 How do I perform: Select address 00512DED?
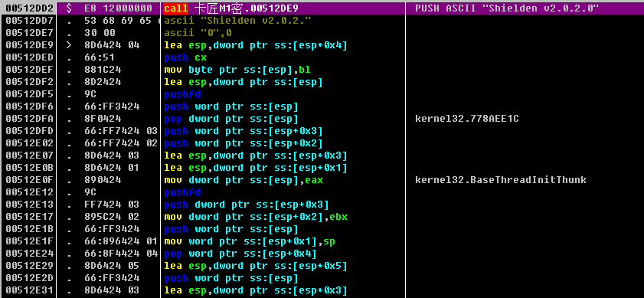30,57
